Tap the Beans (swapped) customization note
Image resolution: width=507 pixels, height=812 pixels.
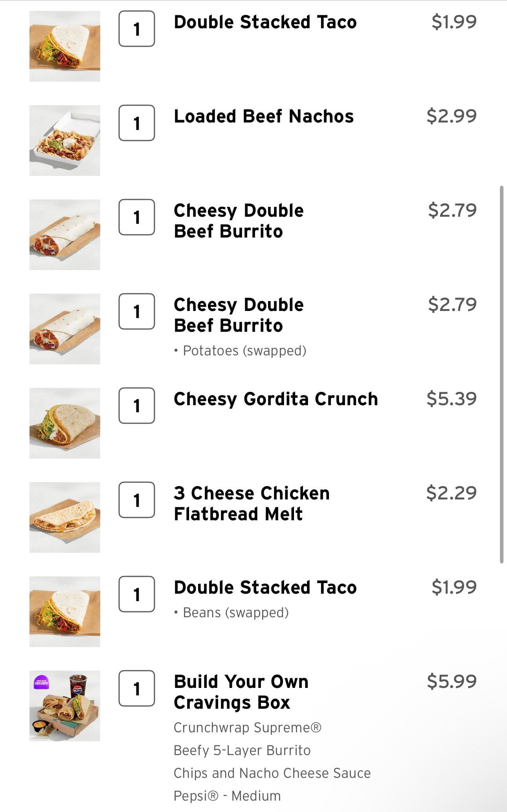pyautogui.click(x=235, y=613)
